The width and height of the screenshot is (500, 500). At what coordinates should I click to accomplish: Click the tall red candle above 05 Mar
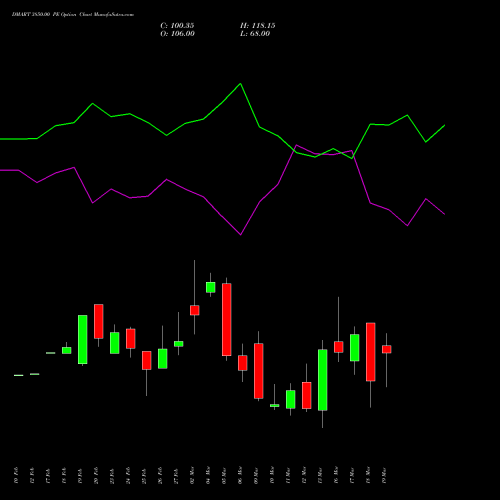[x=227, y=319]
